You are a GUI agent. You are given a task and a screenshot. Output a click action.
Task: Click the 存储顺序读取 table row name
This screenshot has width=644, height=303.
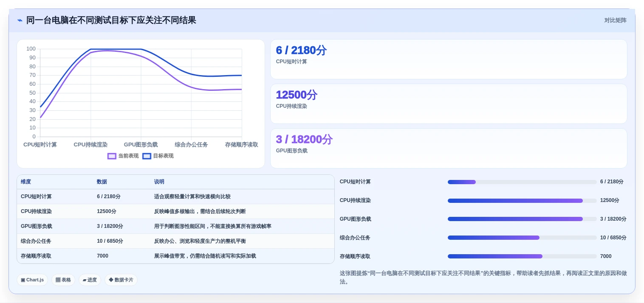point(36,256)
